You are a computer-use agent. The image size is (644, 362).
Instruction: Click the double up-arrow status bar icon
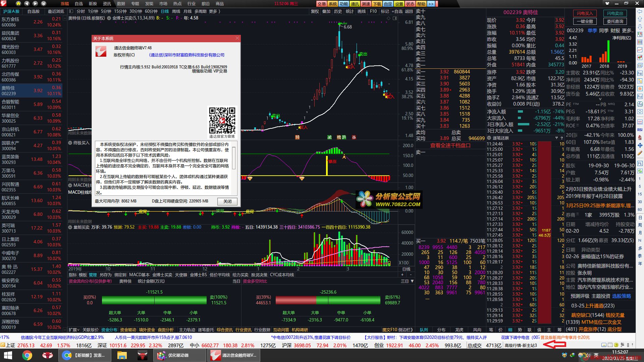tap(628, 345)
